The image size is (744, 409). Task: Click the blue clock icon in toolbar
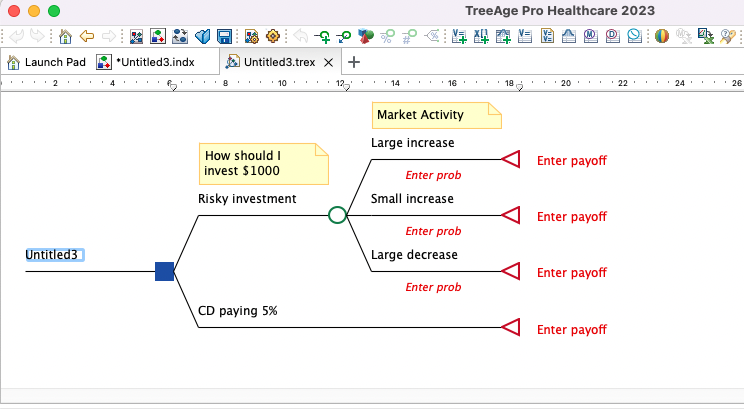[634, 37]
